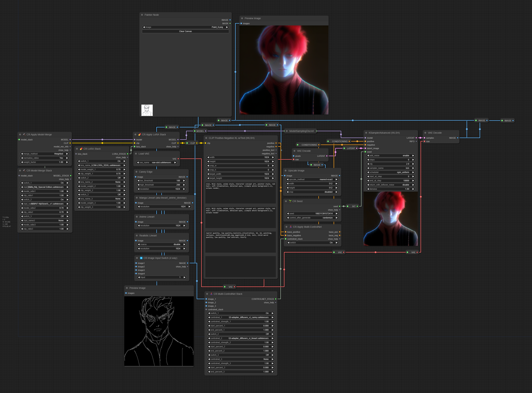Toggle add_noise in the KSamplerAdvanced node

pos(391,156)
